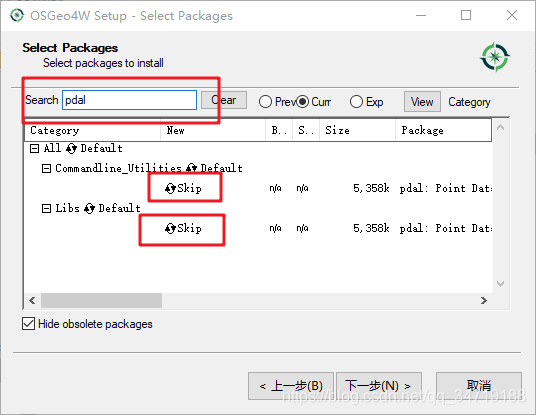Toggle Skip for pdal under Libs
This screenshot has width=536, height=415.
tap(184, 228)
